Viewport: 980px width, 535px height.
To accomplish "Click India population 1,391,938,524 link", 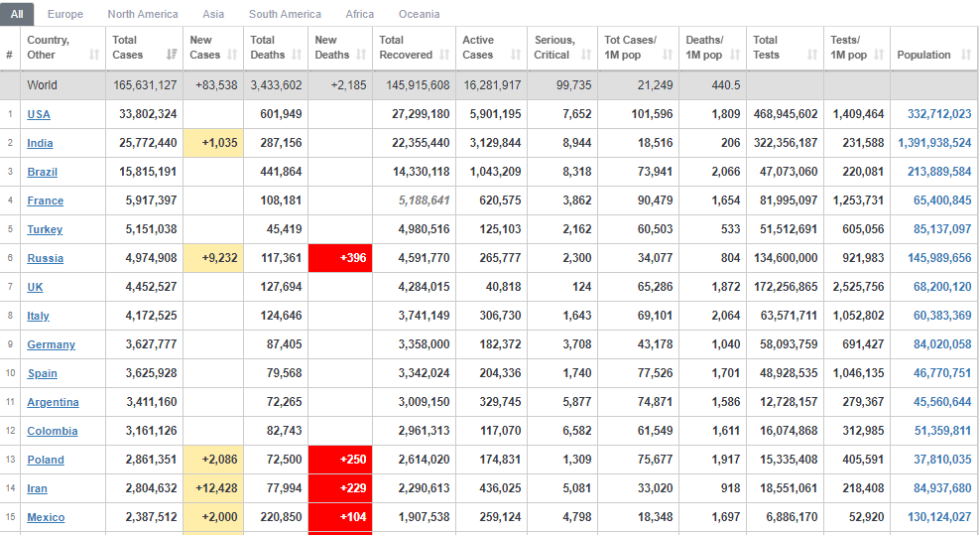I will (934, 143).
